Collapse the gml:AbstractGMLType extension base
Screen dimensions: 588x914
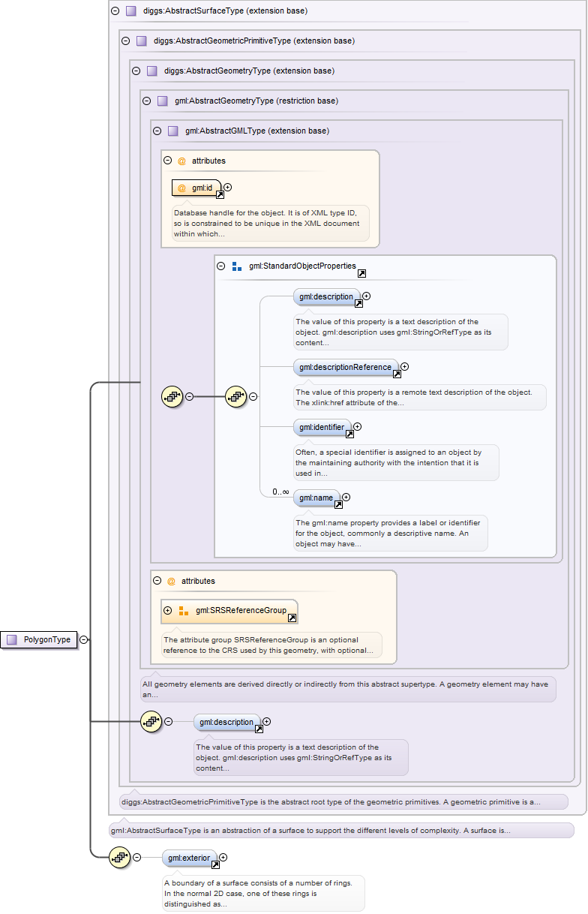pyautogui.click(x=157, y=131)
